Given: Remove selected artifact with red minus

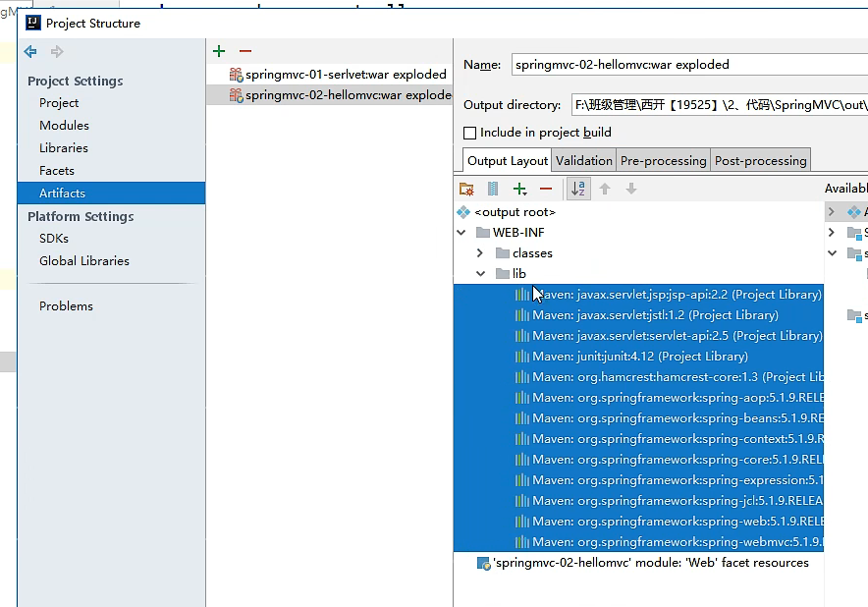Looking at the screenshot, I should [x=245, y=51].
